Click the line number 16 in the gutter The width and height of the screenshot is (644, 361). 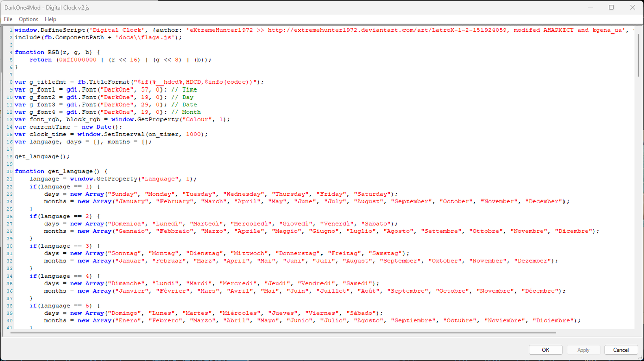[10, 142]
